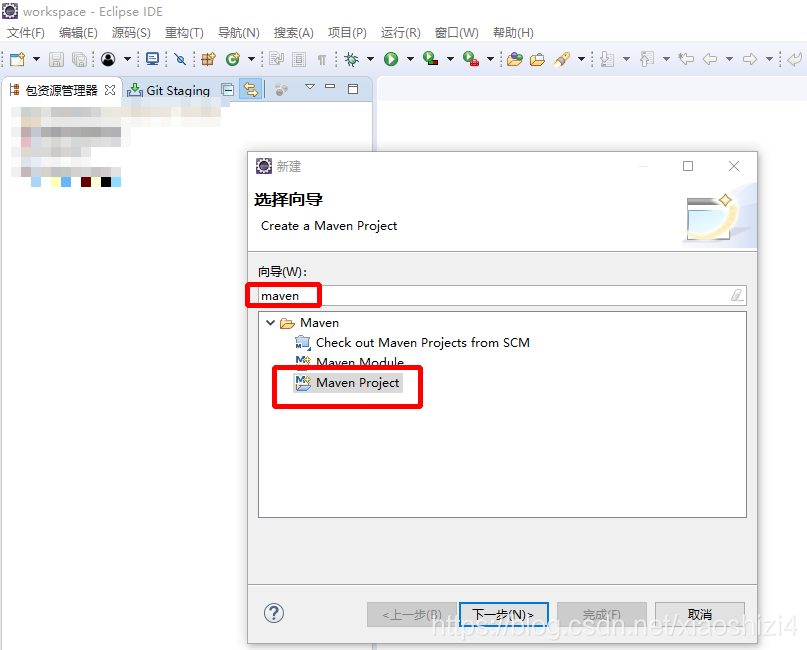Open the 搜索(A) menu

(x=293, y=33)
